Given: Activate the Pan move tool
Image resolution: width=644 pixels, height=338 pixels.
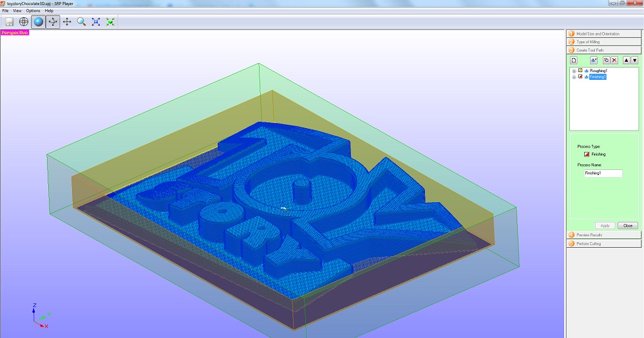Looking at the screenshot, I should pos(67,22).
